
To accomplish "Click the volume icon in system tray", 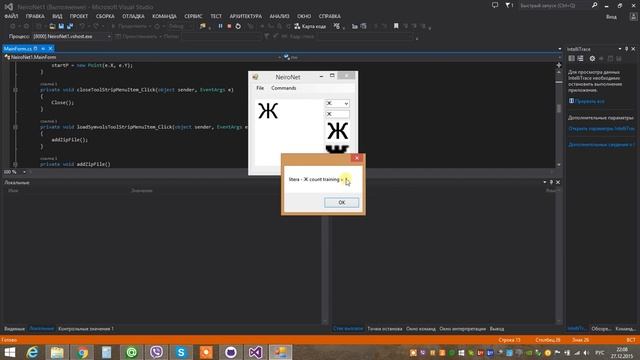I will coord(587,353).
